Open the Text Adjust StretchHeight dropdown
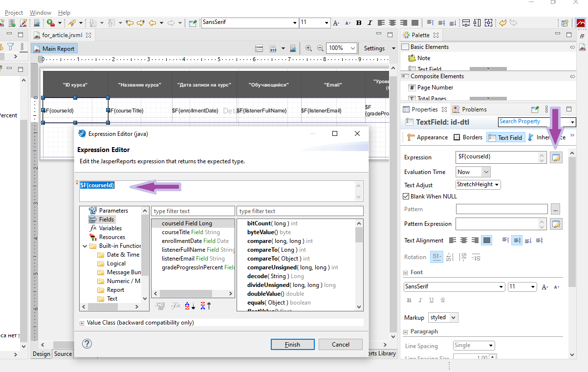 coord(478,185)
